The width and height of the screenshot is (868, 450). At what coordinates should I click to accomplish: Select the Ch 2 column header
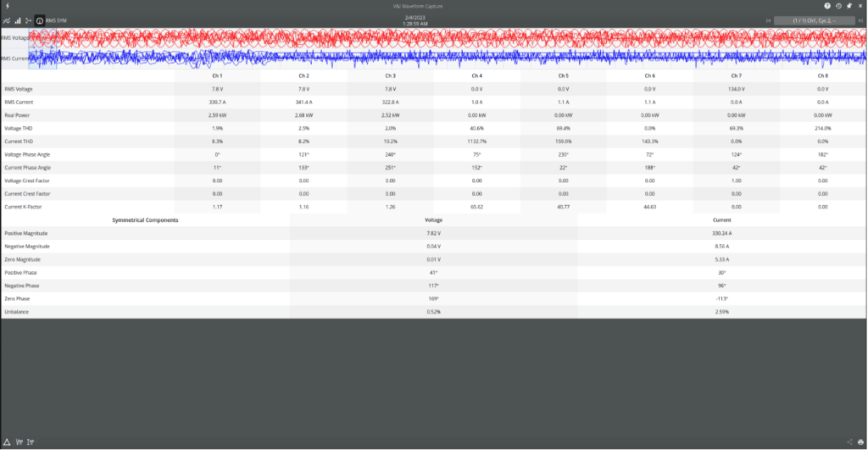(303, 75)
